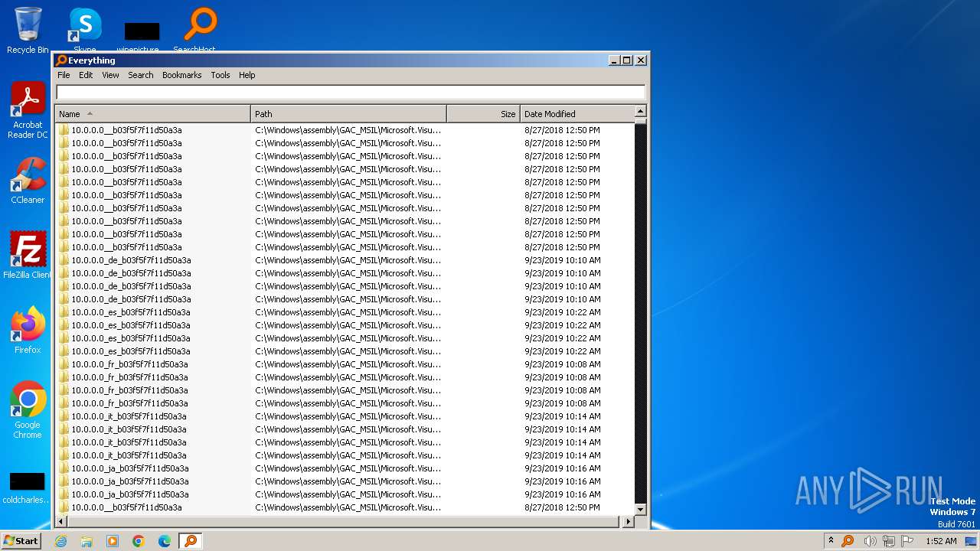Sort results by the Name column

(x=152, y=114)
